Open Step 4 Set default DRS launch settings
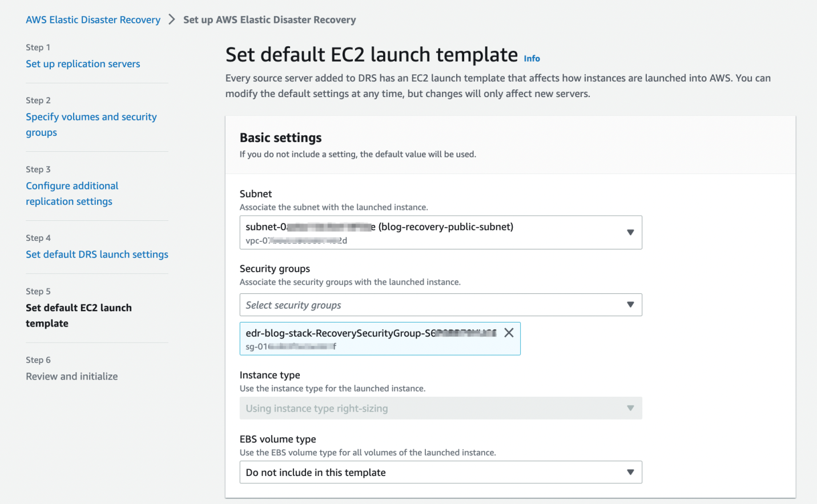The height and width of the screenshot is (504, 817). click(x=96, y=254)
